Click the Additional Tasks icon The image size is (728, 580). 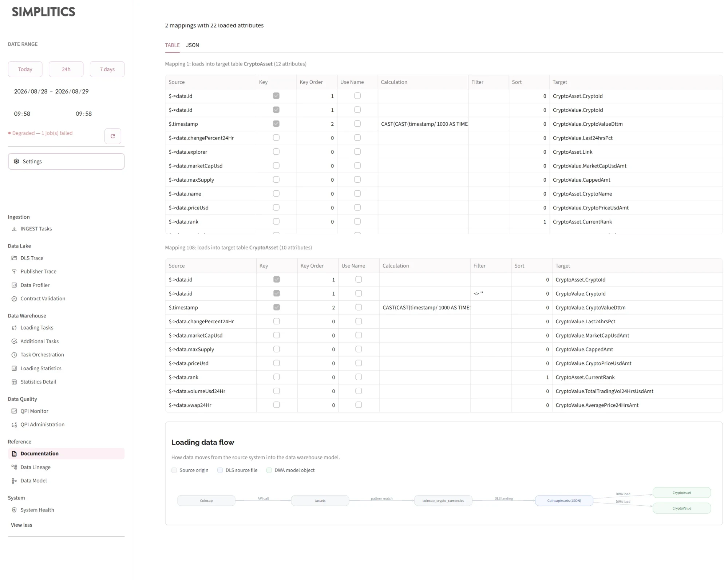[14, 341]
